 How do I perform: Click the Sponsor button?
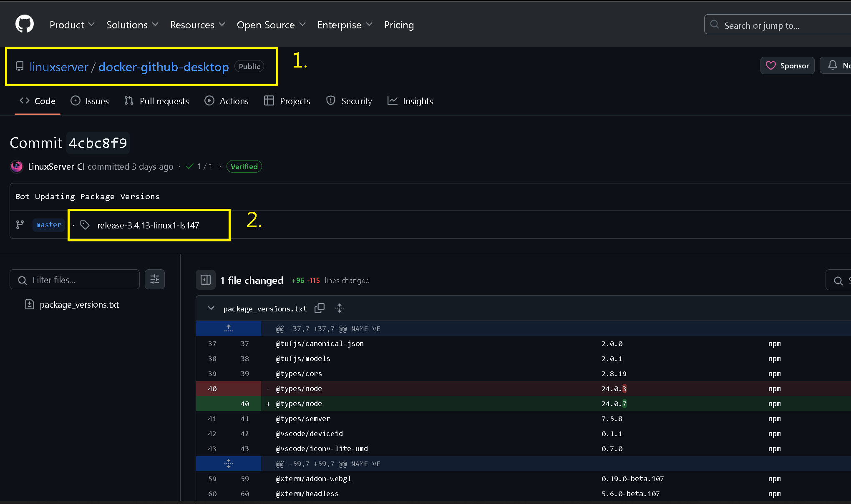click(787, 65)
